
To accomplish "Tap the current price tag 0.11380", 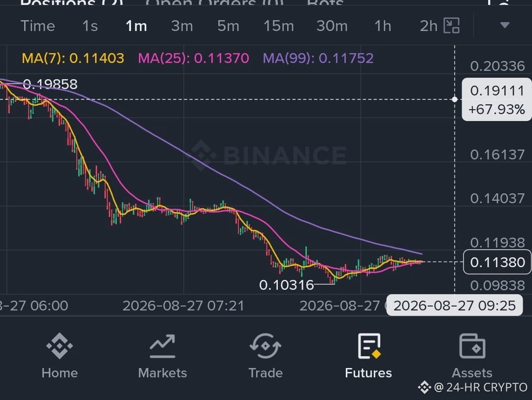I will coord(498,262).
